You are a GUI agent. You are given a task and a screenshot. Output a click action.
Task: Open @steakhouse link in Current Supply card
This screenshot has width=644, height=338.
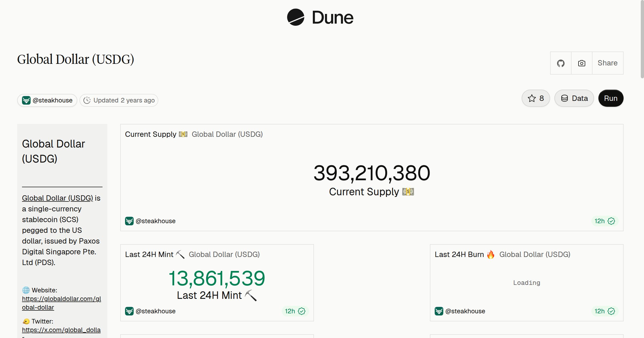pyautogui.click(x=156, y=221)
